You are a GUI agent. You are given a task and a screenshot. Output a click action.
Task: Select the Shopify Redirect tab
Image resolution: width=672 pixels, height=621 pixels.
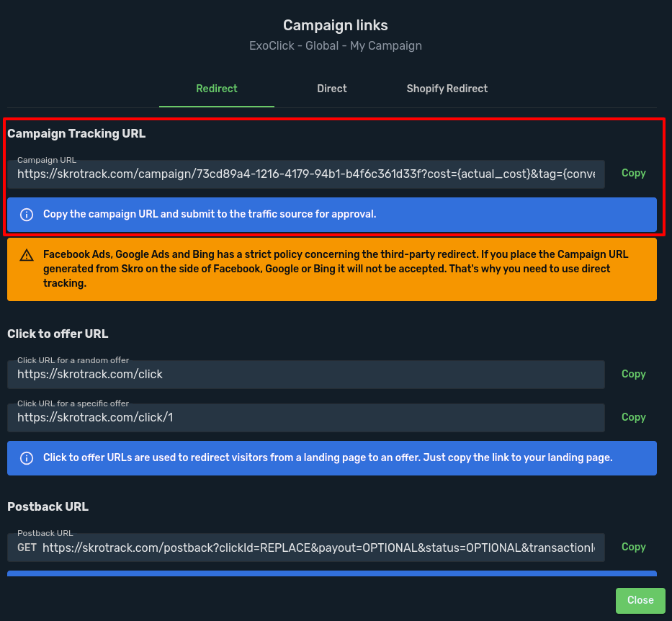(447, 89)
